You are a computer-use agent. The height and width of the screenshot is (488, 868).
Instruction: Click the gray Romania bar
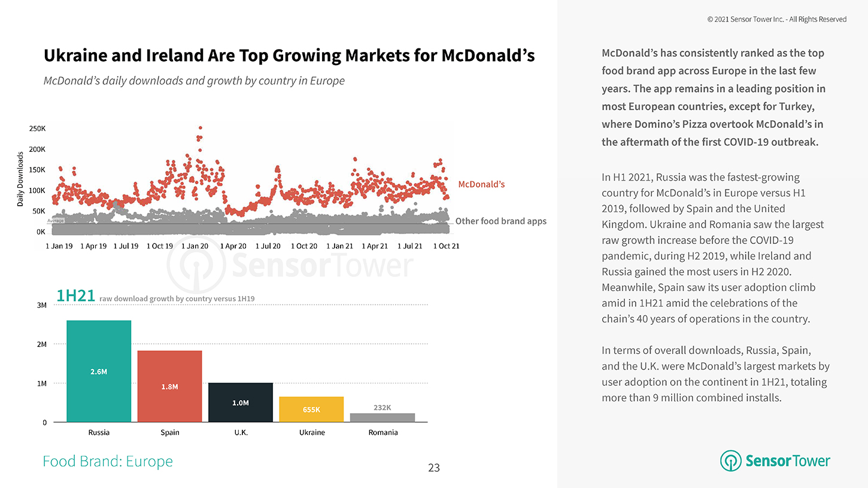point(383,417)
